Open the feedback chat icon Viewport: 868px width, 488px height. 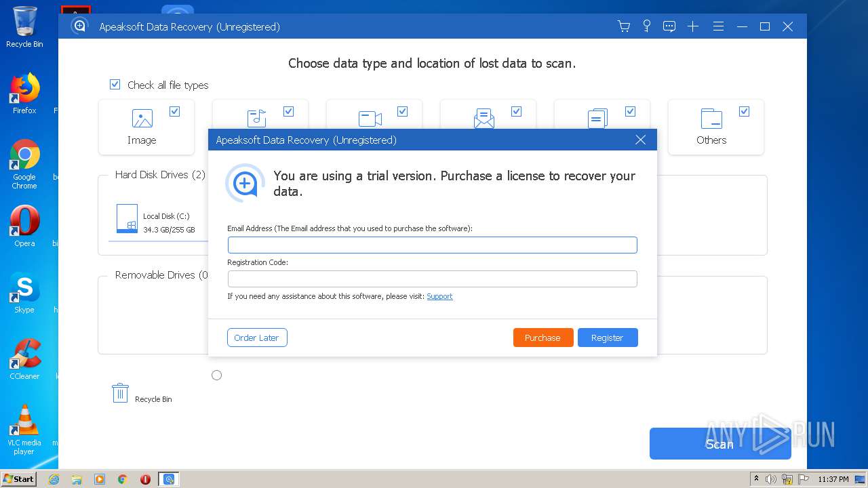[669, 26]
